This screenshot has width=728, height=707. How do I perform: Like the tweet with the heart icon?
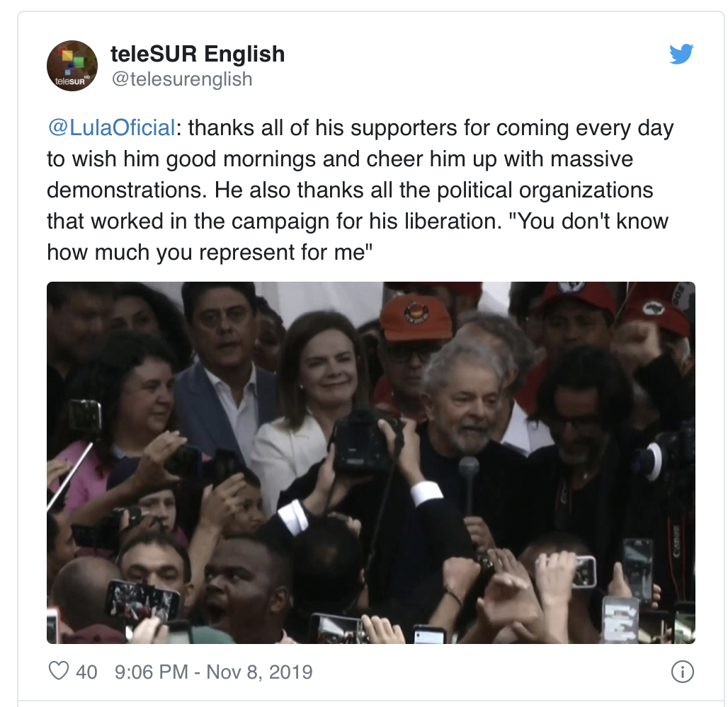pyautogui.click(x=59, y=672)
